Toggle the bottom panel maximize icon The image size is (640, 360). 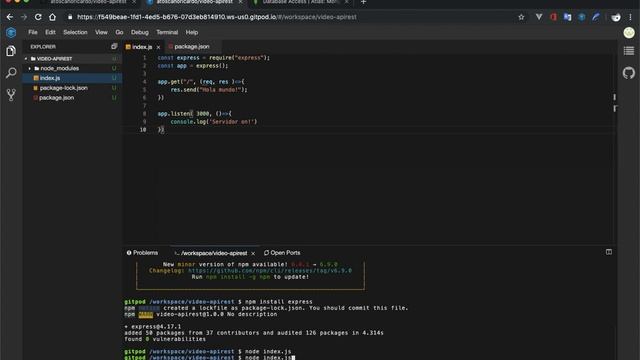tap(609, 252)
